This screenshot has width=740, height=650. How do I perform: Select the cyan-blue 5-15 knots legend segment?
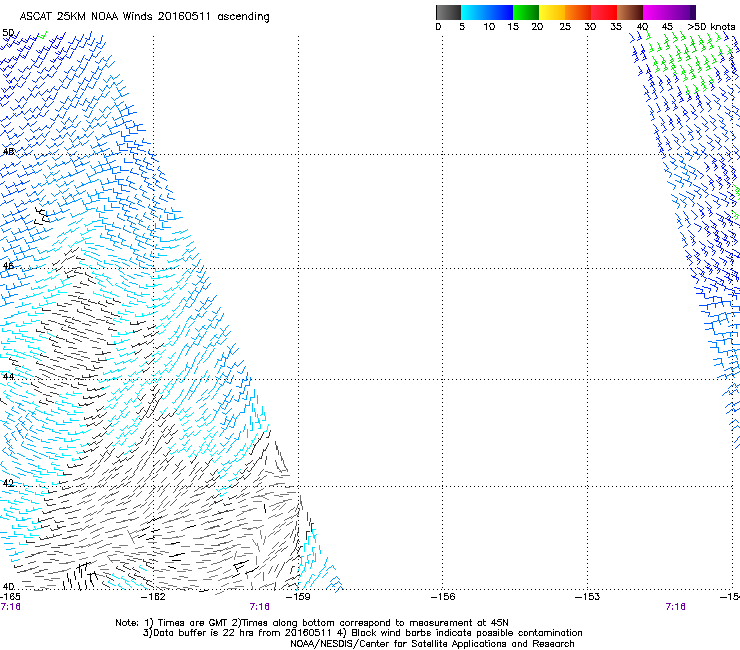coord(487,12)
